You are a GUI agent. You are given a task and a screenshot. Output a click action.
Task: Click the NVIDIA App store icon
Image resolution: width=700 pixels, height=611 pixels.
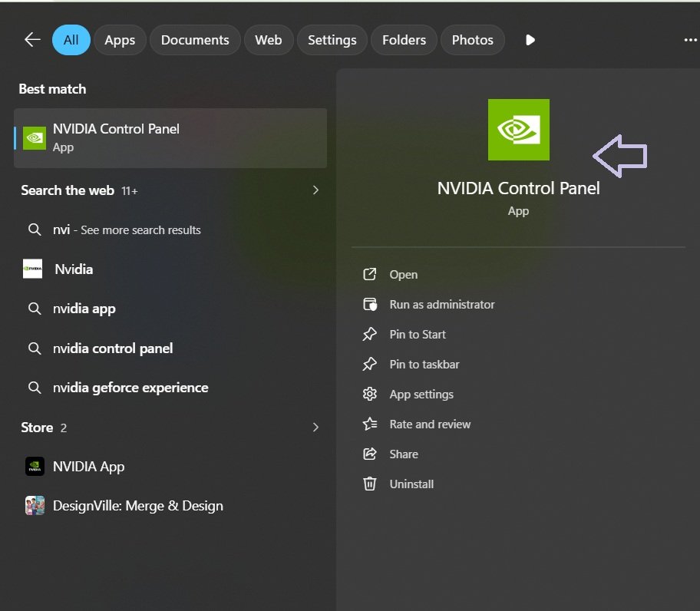pyautogui.click(x=35, y=467)
